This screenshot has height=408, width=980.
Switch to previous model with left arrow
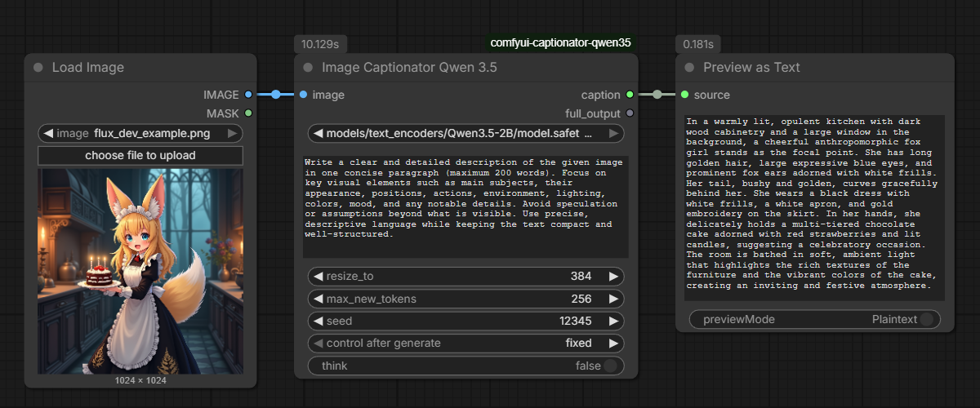pos(318,133)
